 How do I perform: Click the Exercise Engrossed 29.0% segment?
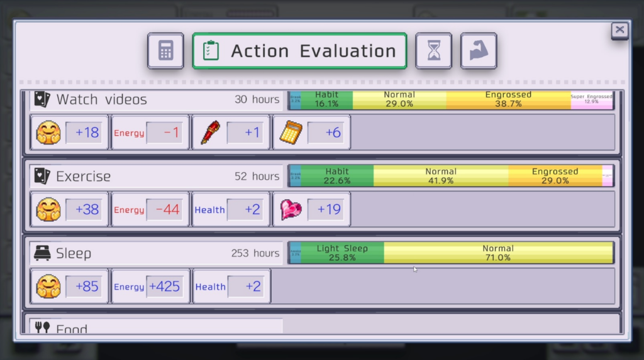[555, 176]
